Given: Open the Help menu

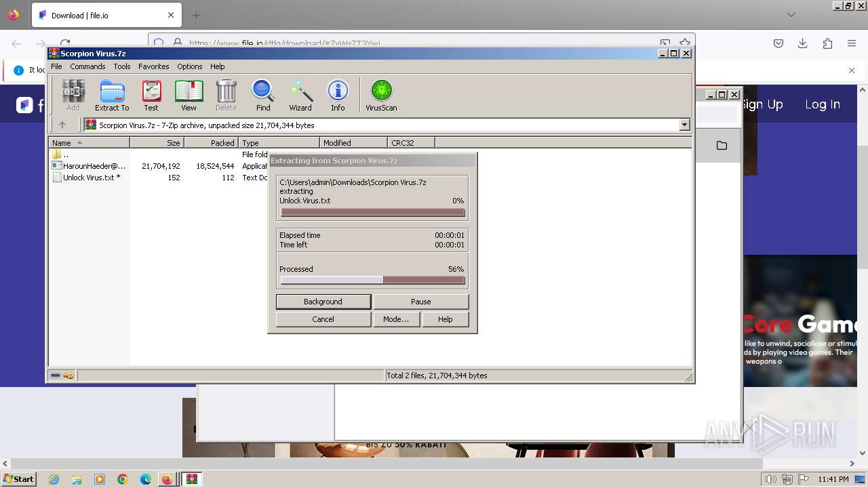Looking at the screenshot, I should click(x=217, y=66).
